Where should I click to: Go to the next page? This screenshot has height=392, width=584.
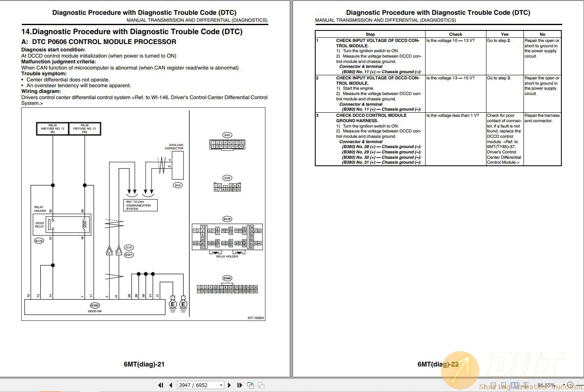(230, 385)
